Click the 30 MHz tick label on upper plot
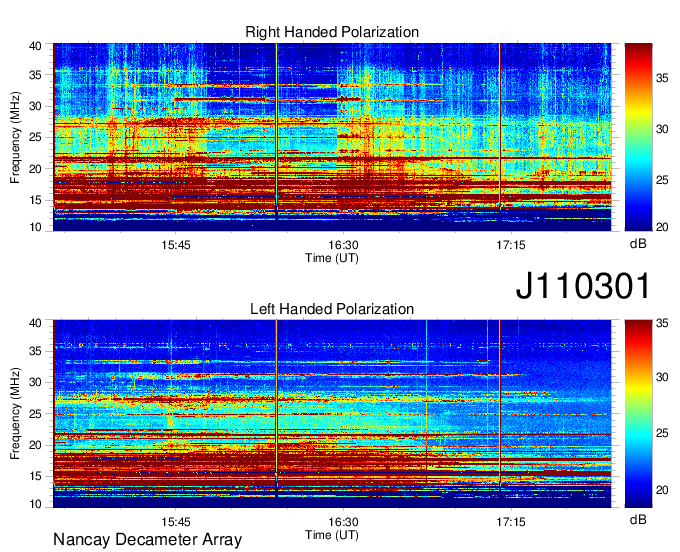 click(35, 106)
